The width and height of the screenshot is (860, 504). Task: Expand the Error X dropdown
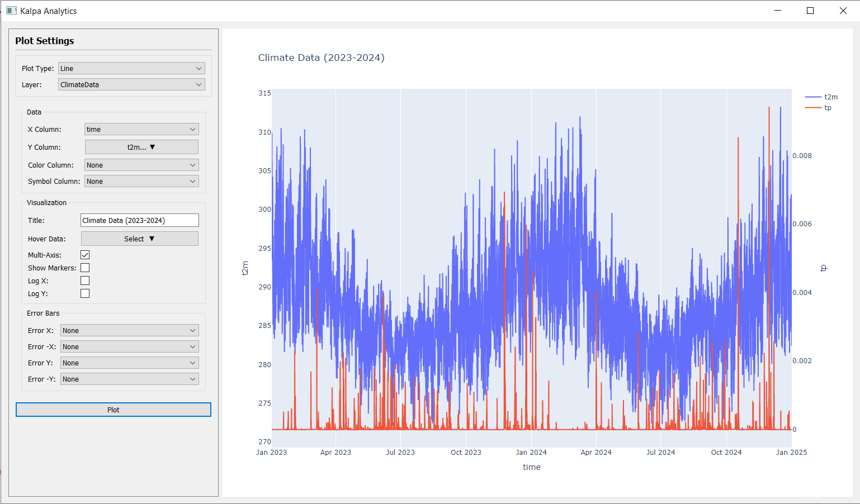pos(129,330)
